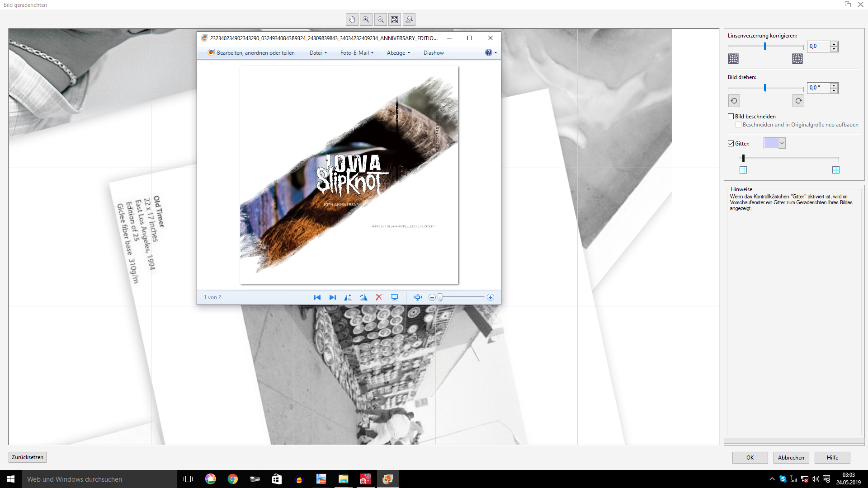
Task: Rotate image counterclockwise with the button
Action: (734, 101)
